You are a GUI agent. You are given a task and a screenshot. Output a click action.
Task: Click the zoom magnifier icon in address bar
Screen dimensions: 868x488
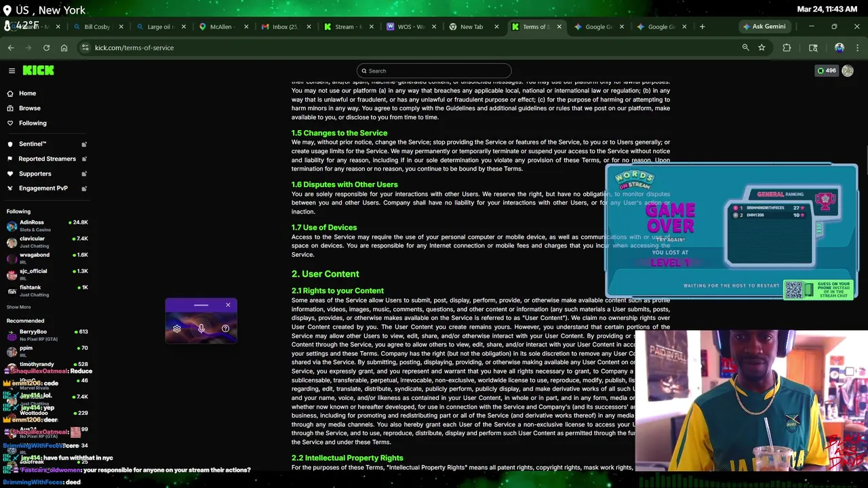[x=745, y=47]
